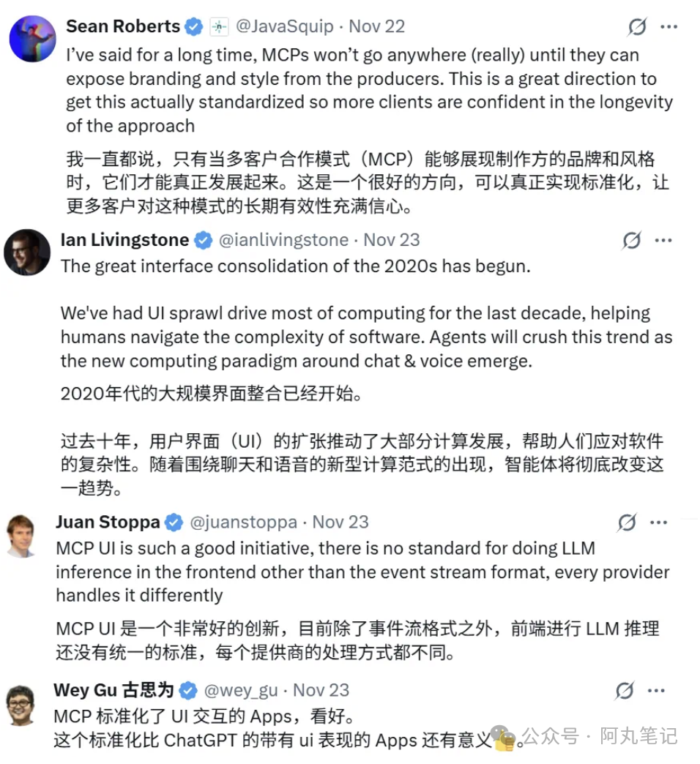This screenshot has height=764, width=700.
Task: Open Juan Stoppa's post via Nov 23 timestamp
Action: 340,522
